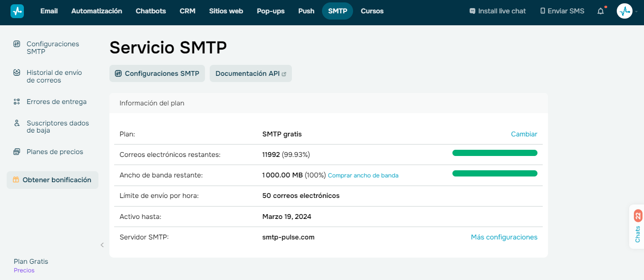Switch to the Automatización tab
This screenshot has height=280, width=644.
[97, 11]
